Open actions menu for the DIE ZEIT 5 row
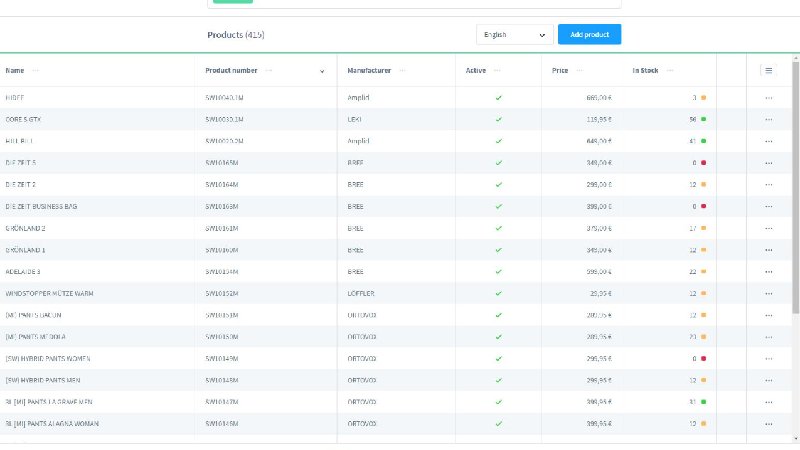 point(768,163)
